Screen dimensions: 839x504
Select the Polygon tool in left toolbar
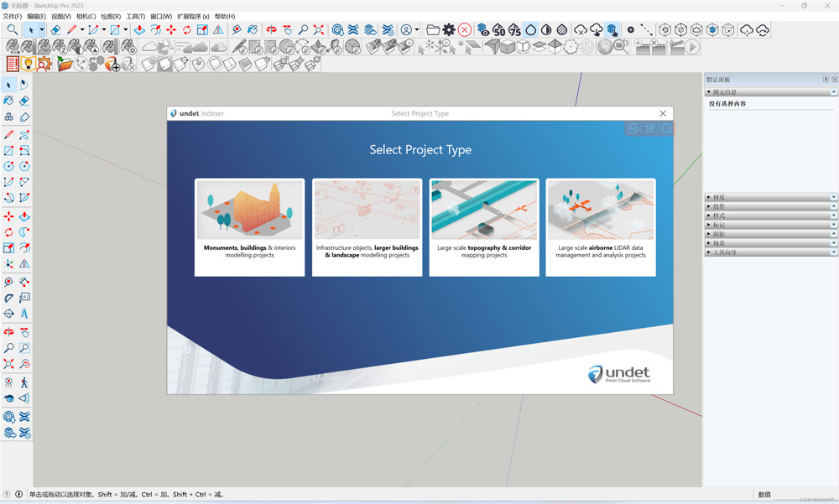point(24,166)
